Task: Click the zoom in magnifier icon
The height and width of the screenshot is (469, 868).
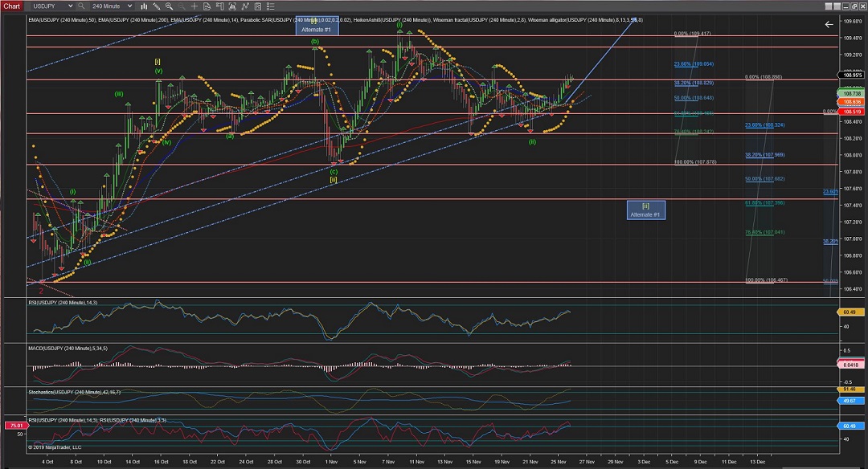Action: point(169,6)
